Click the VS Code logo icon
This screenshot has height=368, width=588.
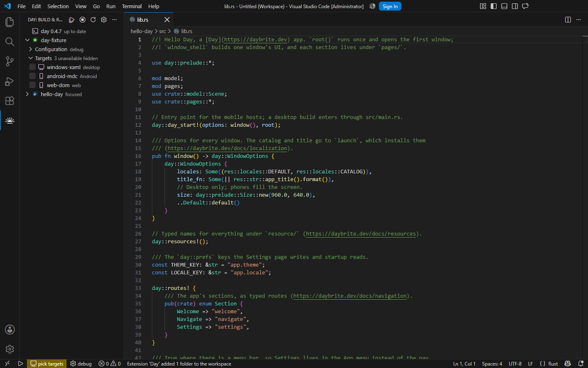[7, 6]
